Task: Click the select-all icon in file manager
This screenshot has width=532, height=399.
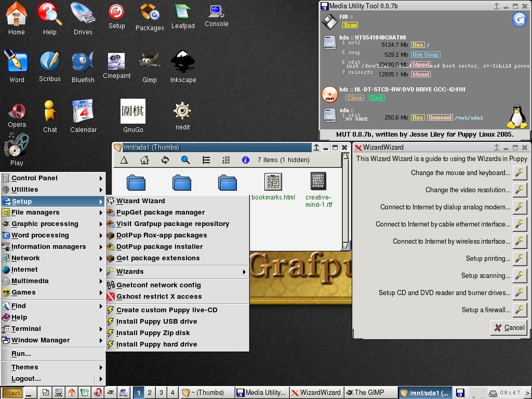Action: coord(226,160)
